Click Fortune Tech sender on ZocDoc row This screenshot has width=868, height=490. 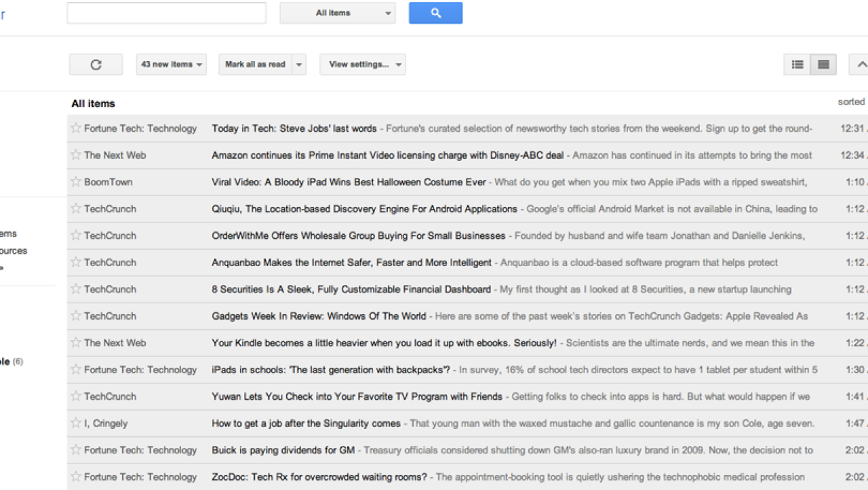click(140, 476)
